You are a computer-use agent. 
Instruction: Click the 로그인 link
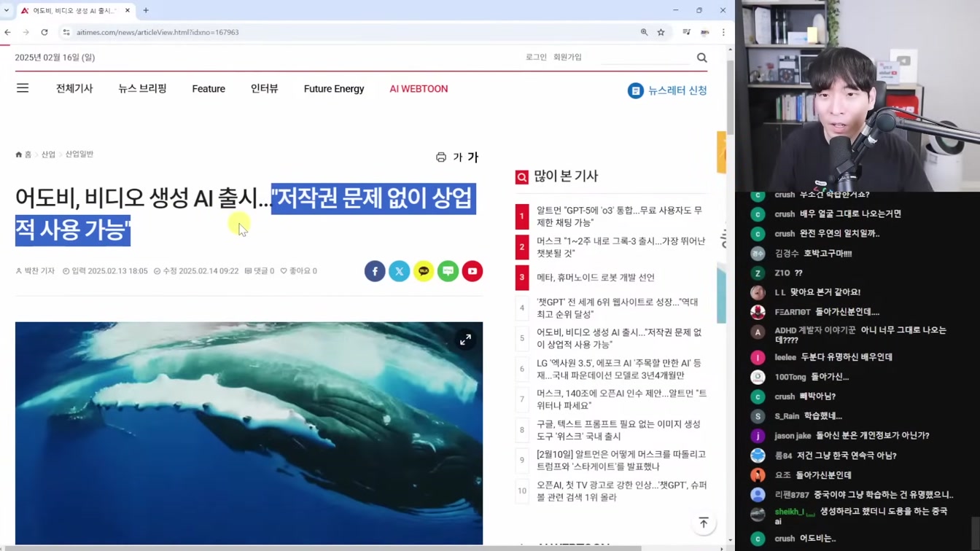(536, 57)
